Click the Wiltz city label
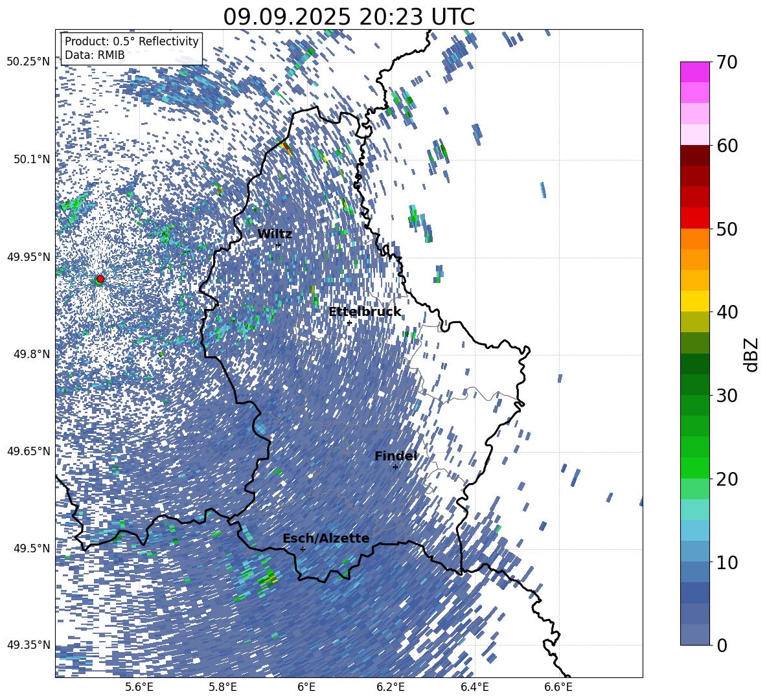 pos(275,234)
